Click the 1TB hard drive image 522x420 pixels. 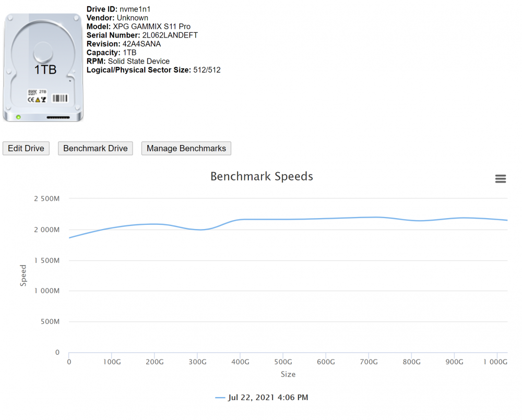click(43, 67)
